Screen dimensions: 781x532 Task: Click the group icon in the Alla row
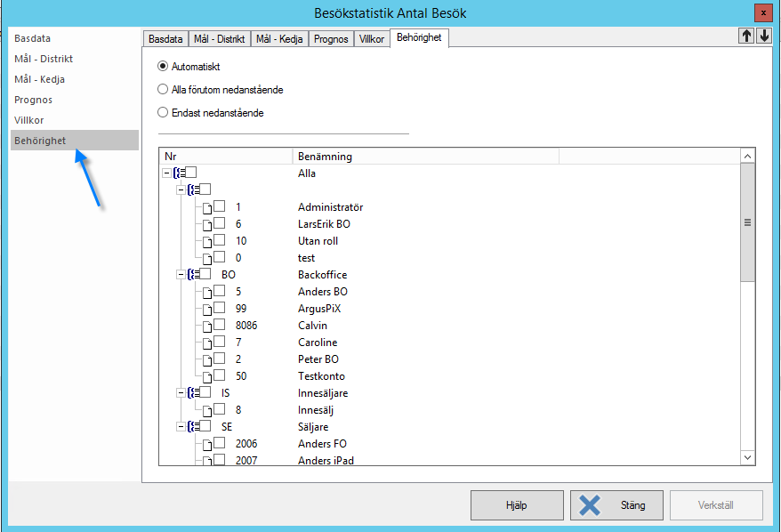pyautogui.click(x=179, y=173)
